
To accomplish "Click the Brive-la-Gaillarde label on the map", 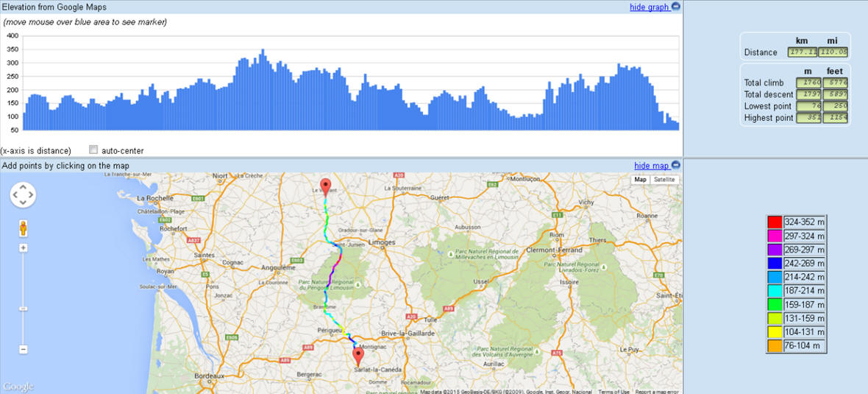I will tap(410, 334).
